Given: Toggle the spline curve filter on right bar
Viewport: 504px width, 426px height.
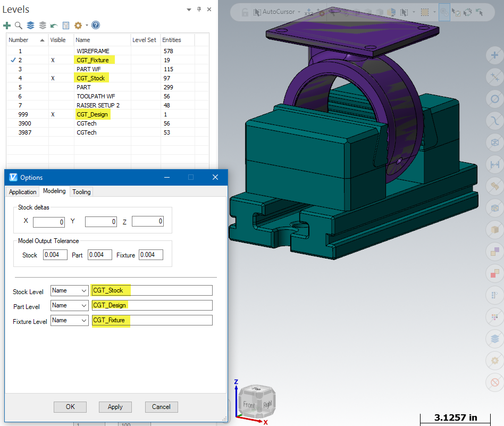Looking at the screenshot, I should pyautogui.click(x=494, y=121).
